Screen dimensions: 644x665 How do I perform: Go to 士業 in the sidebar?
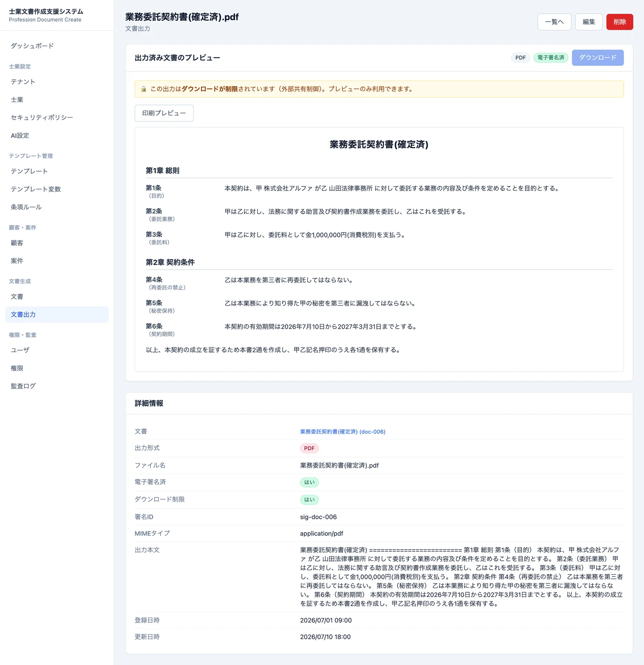point(57,100)
